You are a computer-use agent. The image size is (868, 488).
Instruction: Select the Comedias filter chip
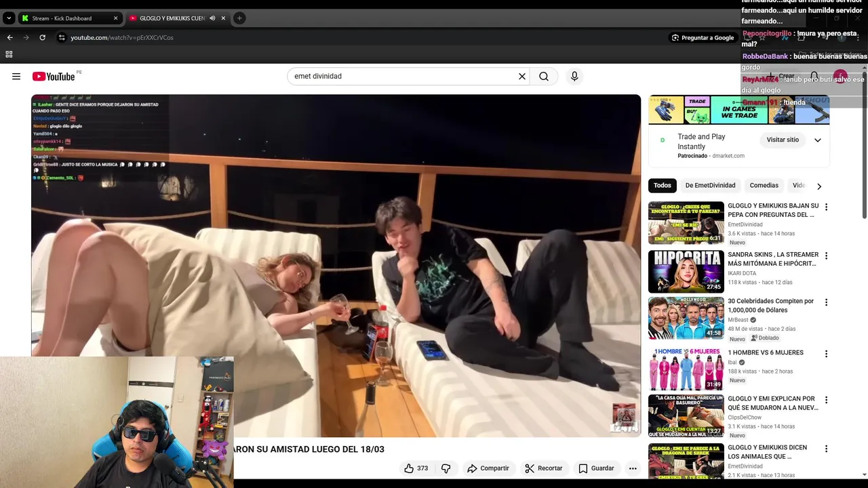[764, 186]
